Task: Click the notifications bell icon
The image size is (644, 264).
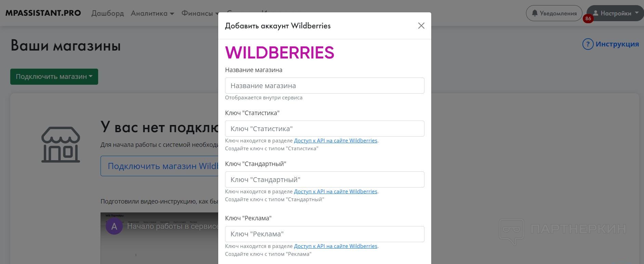Action: tap(535, 13)
